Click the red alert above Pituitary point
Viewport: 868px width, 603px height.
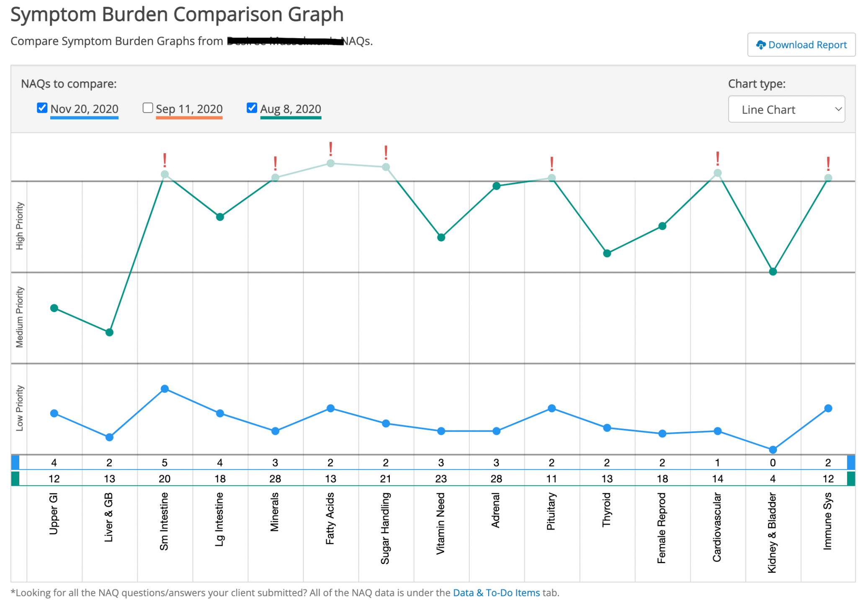pos(551,163)
